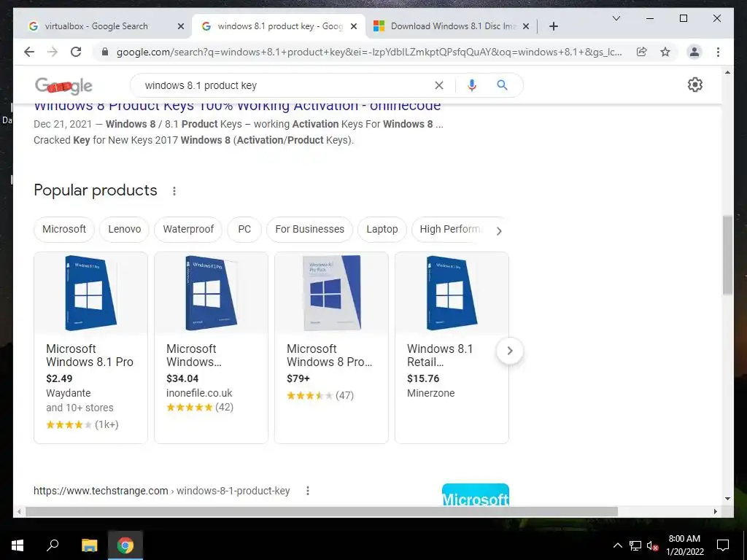Click the horizontal scrollbar thumb
The height and width of the screenshot is (560, 747).
pos(322,511)
